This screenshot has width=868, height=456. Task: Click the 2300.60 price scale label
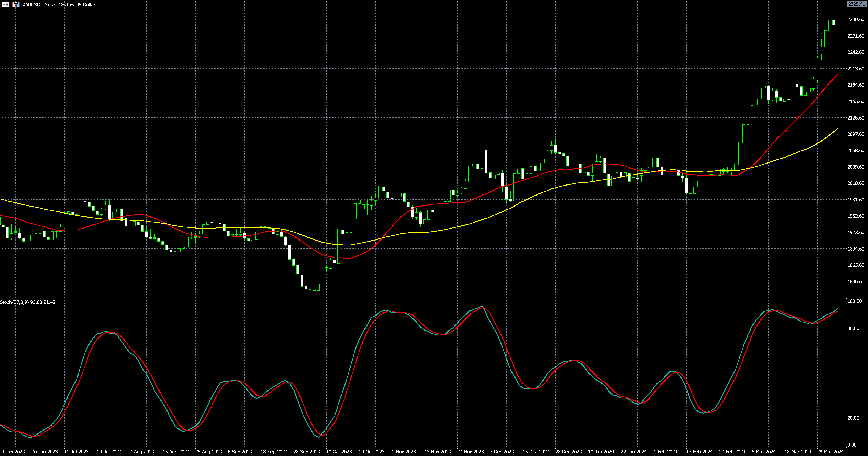coord(855,19)
